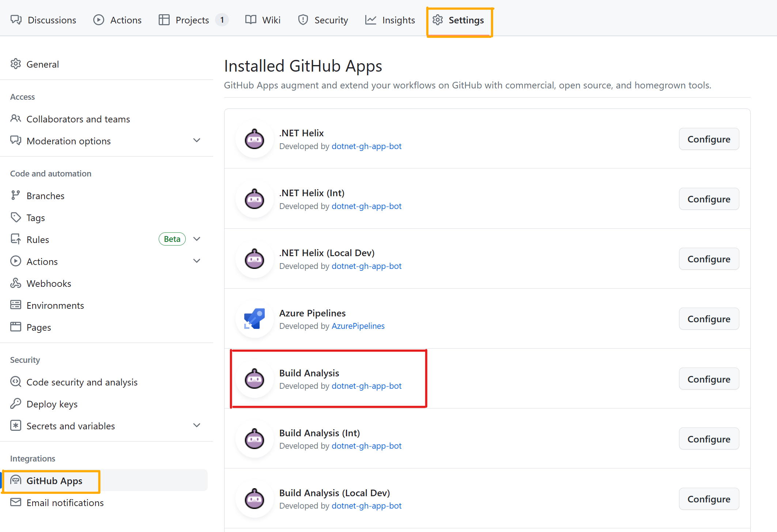Open Webhooks settings page

click(106, 283)
